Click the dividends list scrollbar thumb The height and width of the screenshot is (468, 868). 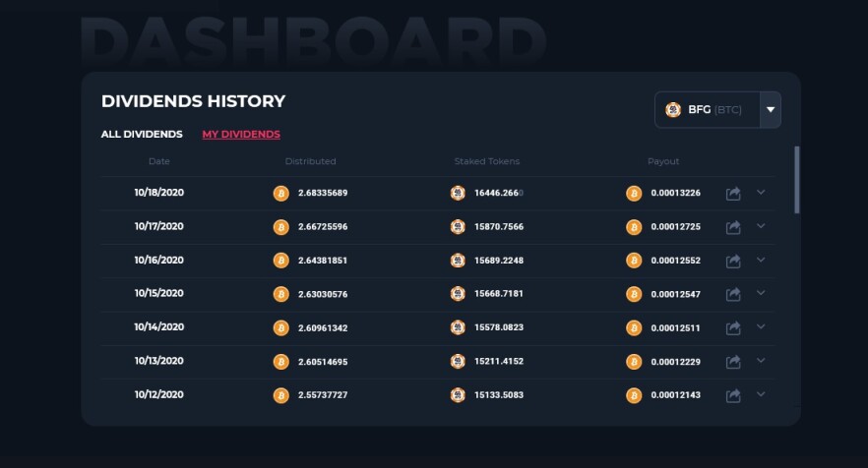tap(797, 180)
